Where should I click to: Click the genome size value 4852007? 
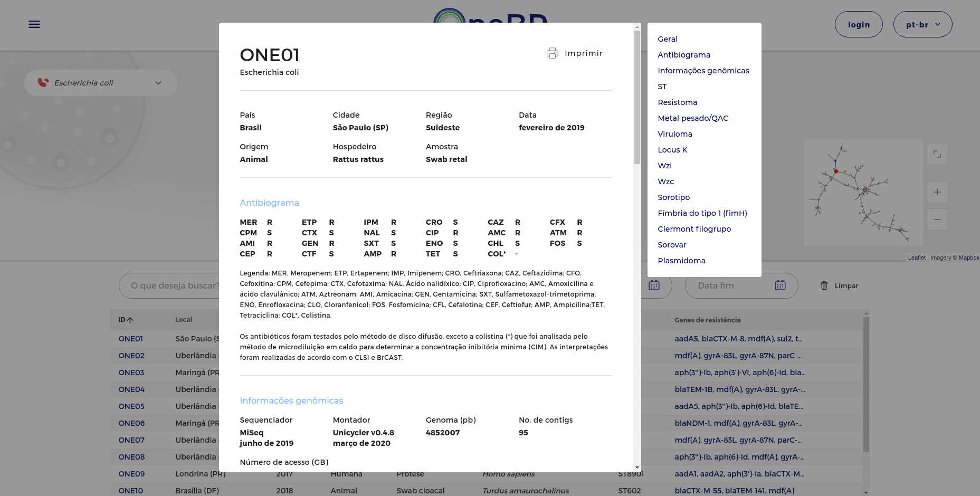tap(443, 433)
